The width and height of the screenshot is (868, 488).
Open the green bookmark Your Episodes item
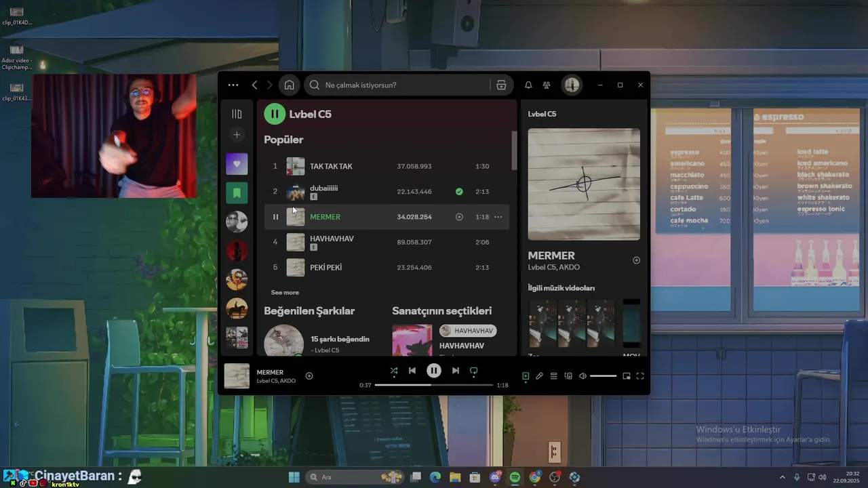coord(237,192)
